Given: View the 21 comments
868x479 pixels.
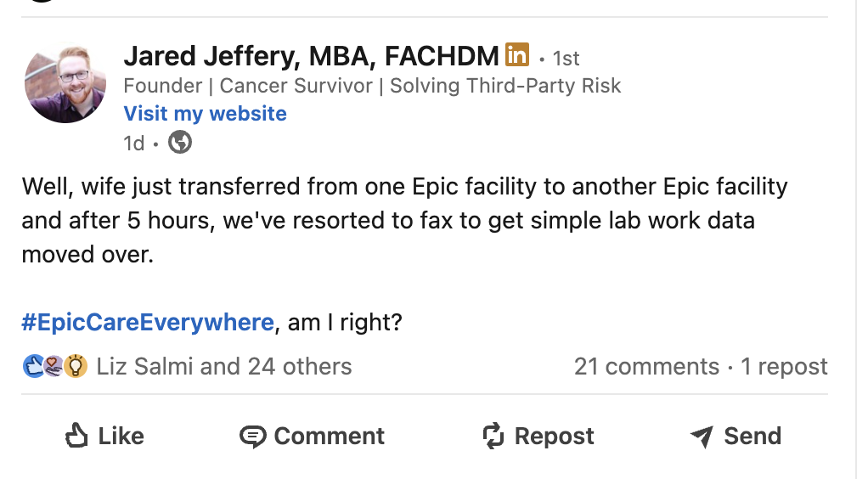Looking at the screenshot, I should coord(646,366).
